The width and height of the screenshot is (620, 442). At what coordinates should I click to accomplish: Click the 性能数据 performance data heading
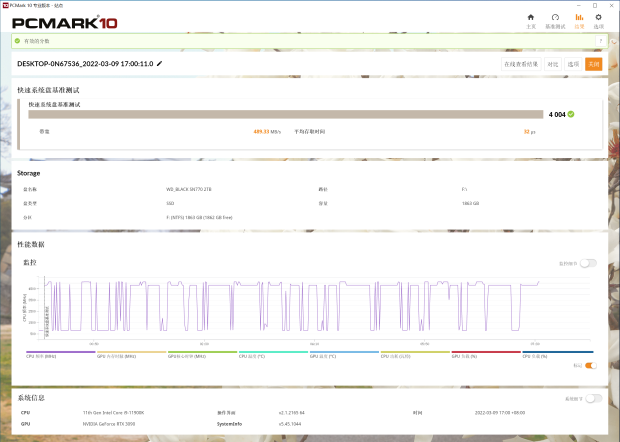coord(31,244)
